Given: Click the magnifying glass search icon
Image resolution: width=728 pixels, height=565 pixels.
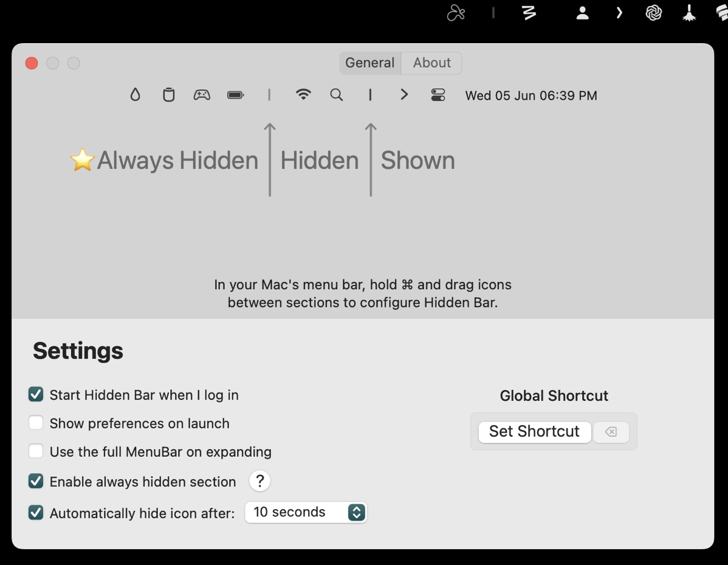Looking at the screenshot, I should coord(336,95).
